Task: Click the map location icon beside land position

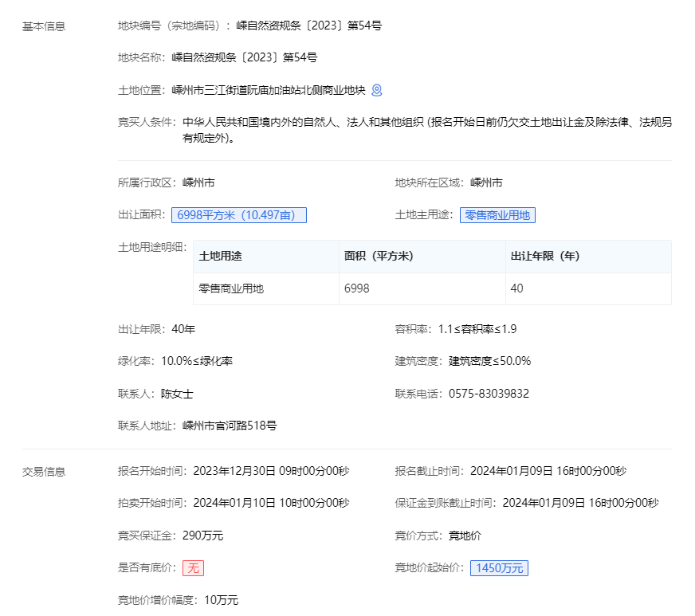Action: point(377,90)
